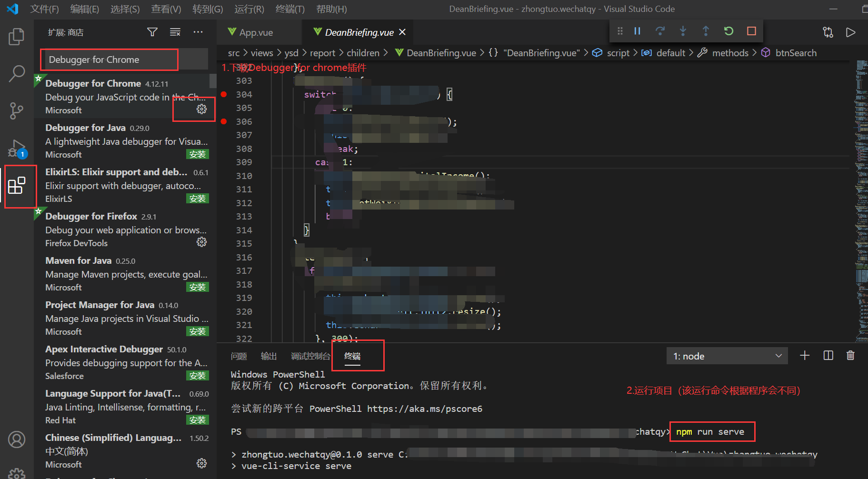Clear extension search results icon

point(175,32)
